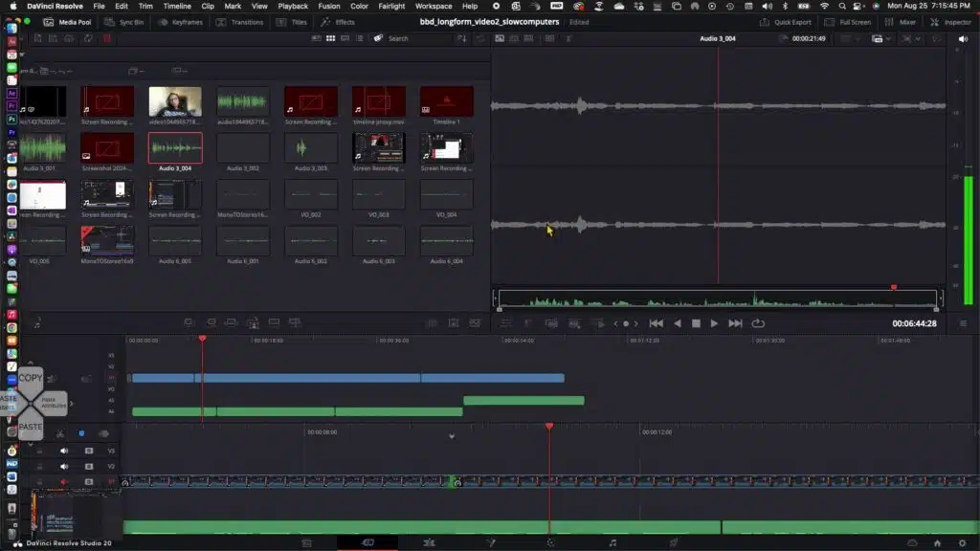
Task: Open the Deliver page
Action: 674,540
